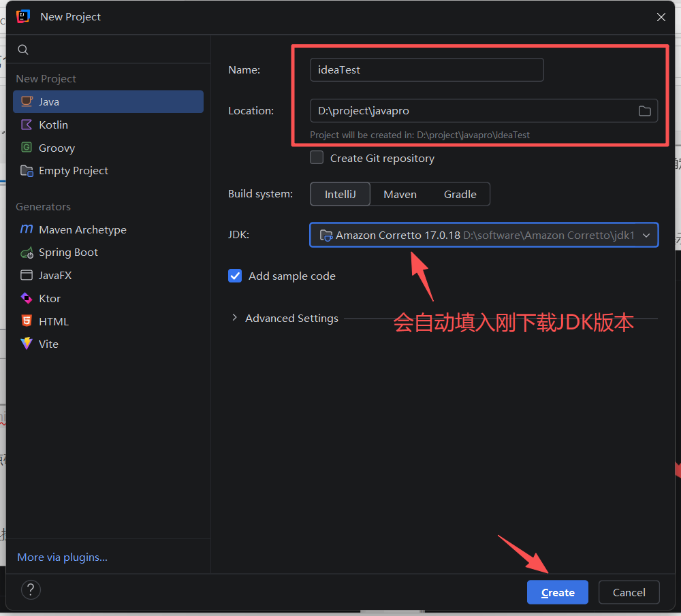The image size is (681, 616).
Task: Select Kotlin project type
Action: [x=108, y=125]
